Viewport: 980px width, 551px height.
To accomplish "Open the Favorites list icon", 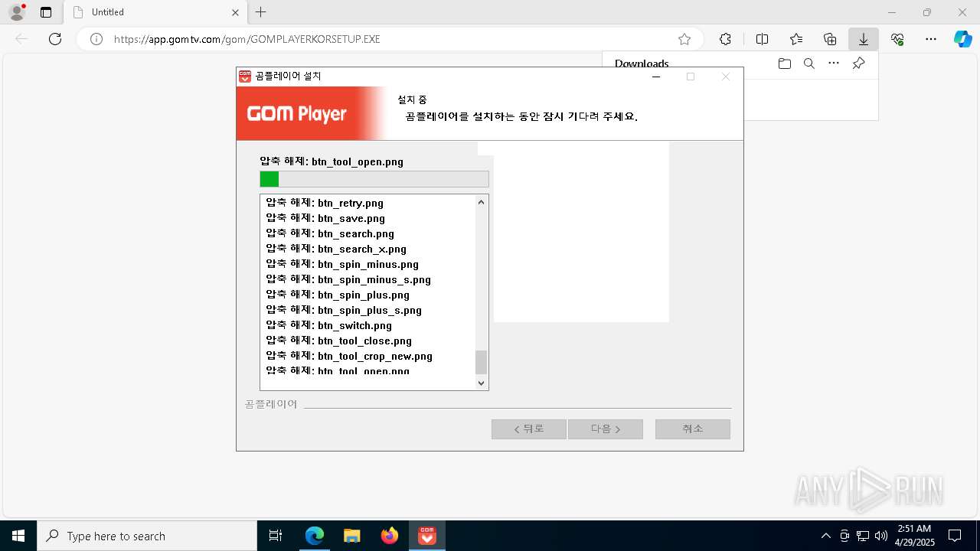I will [796, 39].
